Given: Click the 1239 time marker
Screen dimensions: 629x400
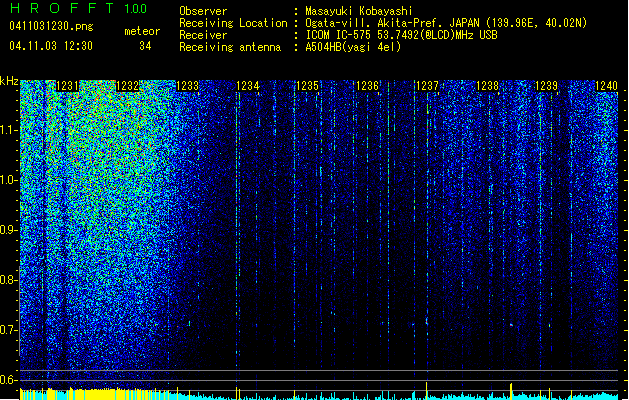Looking at the screenshot, I should (x=546, y=86).
